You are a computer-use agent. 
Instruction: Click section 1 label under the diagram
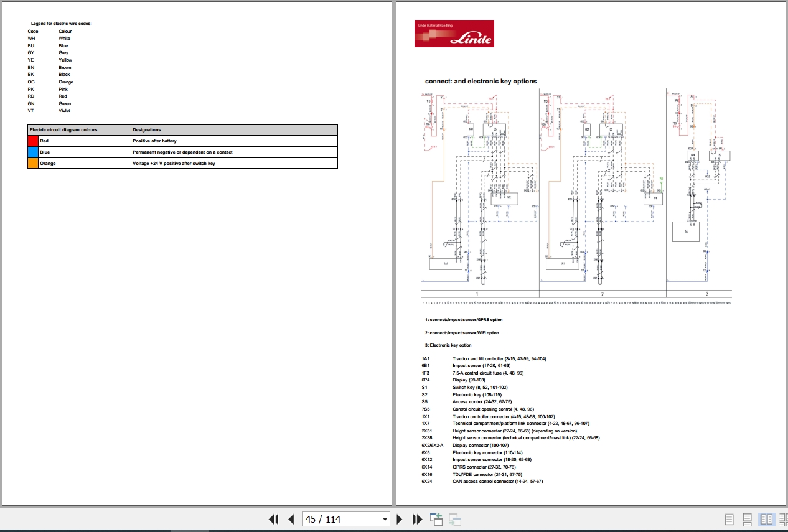[x=477, y=294]
